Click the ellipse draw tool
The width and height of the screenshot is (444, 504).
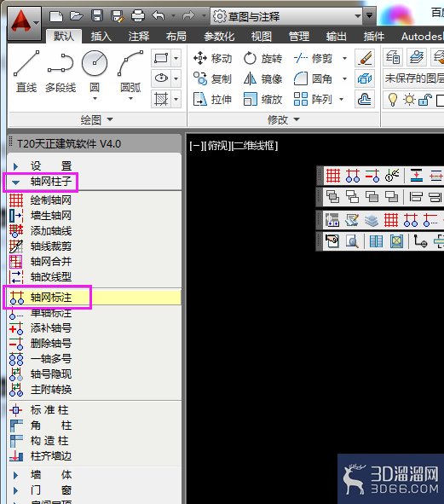tap(161, 78)
